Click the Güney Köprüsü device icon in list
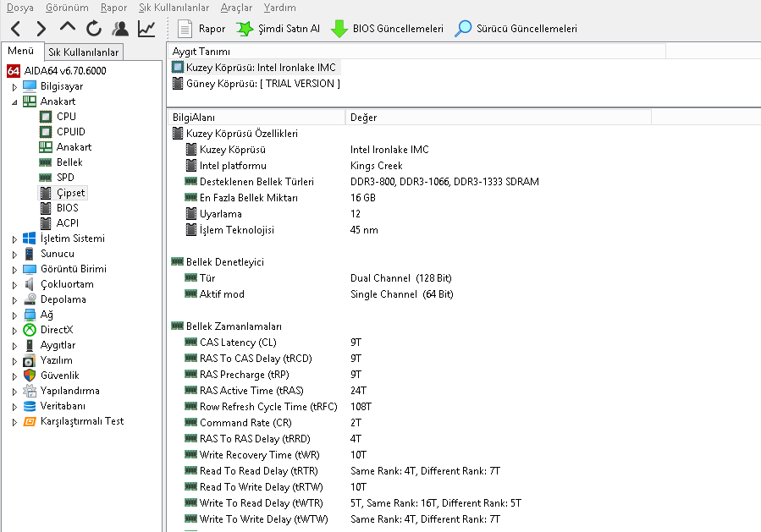Screen dimensions: 761x532 [178, 84]
